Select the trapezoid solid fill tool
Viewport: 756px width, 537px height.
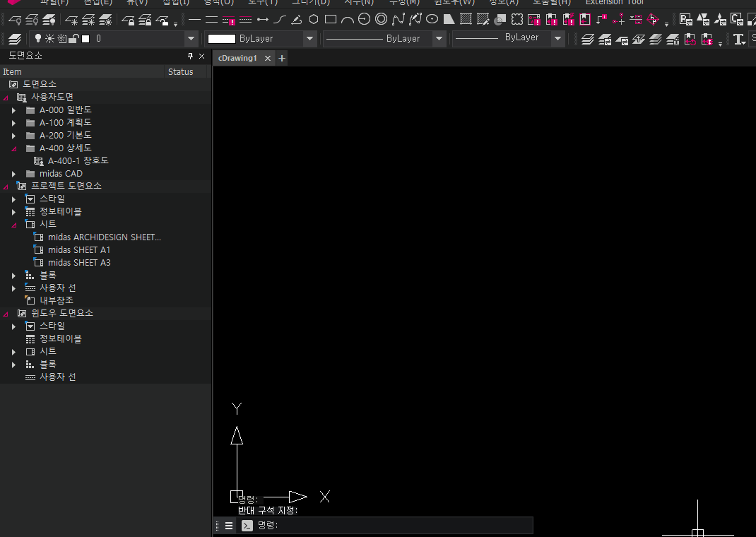pyautogui.click(x=449, y=19)
